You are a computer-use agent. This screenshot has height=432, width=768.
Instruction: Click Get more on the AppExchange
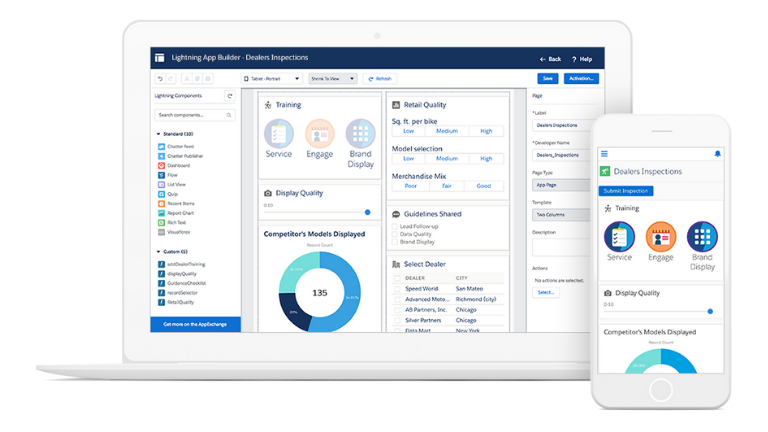[x=195, y=325]
